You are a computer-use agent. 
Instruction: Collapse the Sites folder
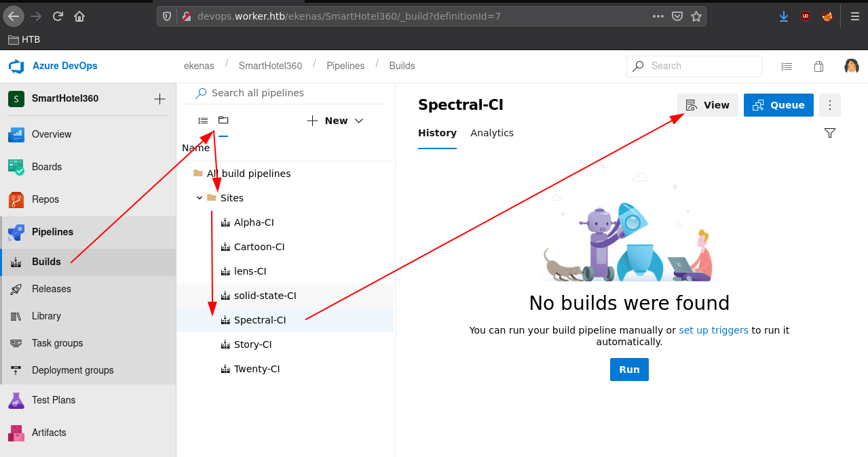point(200,198)
